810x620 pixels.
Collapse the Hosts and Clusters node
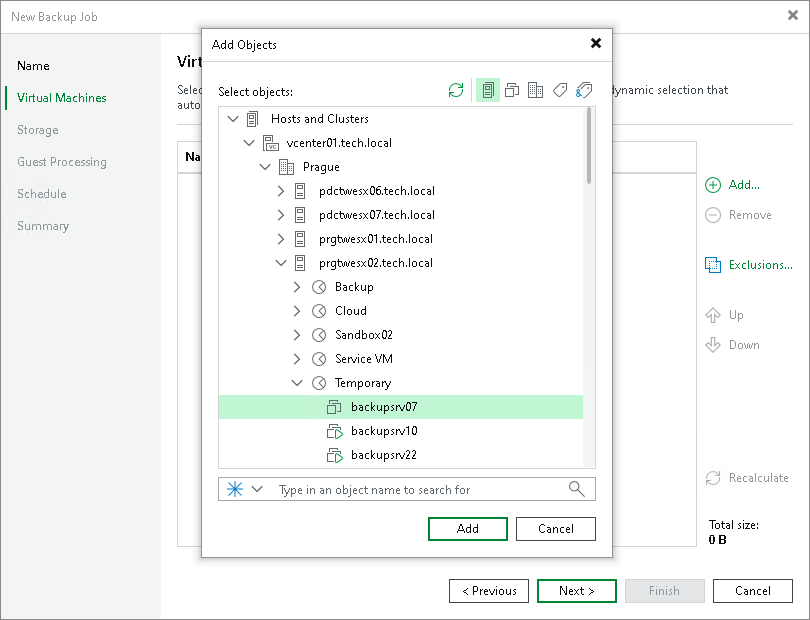[x=232, y=118]
